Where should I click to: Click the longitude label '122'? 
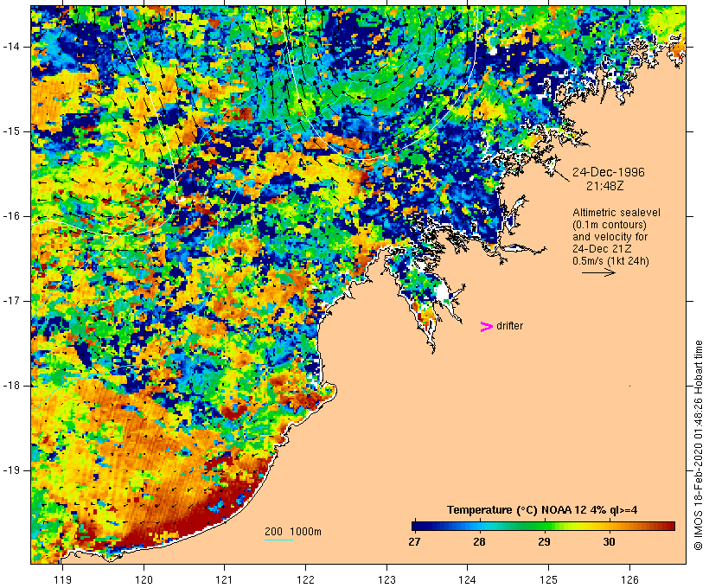tap(306, 579)
